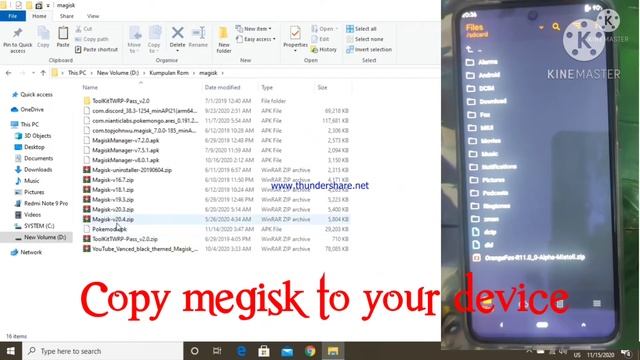Click History in Open group
This screenshot has width=640, height=360.
[x=324, y=49]
